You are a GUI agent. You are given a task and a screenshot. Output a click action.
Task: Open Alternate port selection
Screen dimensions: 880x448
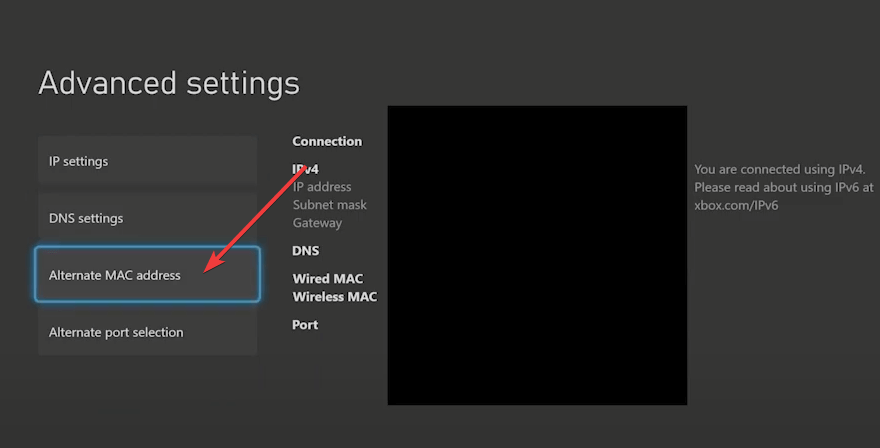pos(148,332)
